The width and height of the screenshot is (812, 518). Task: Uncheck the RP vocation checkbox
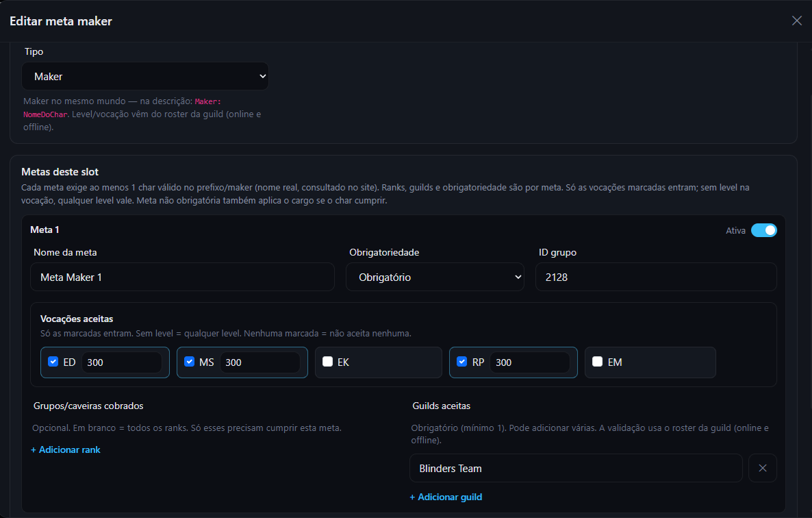pyautogui.click(x=462, y=362)
